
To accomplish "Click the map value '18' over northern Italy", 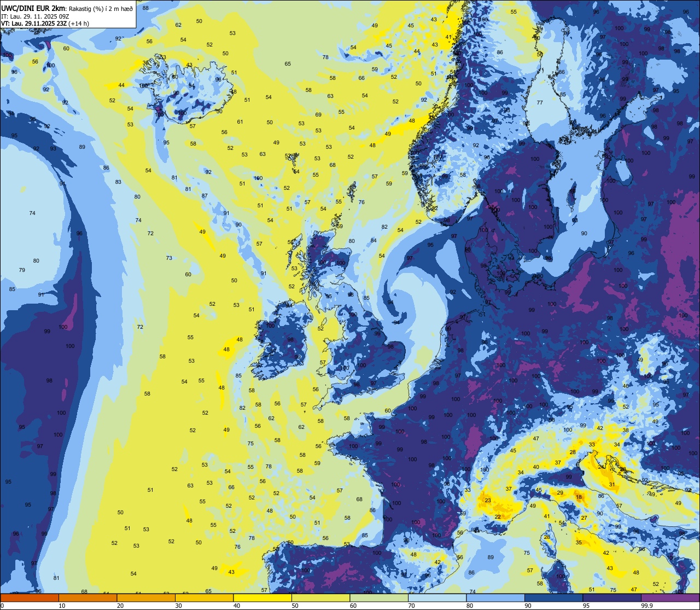I will 579,497.
